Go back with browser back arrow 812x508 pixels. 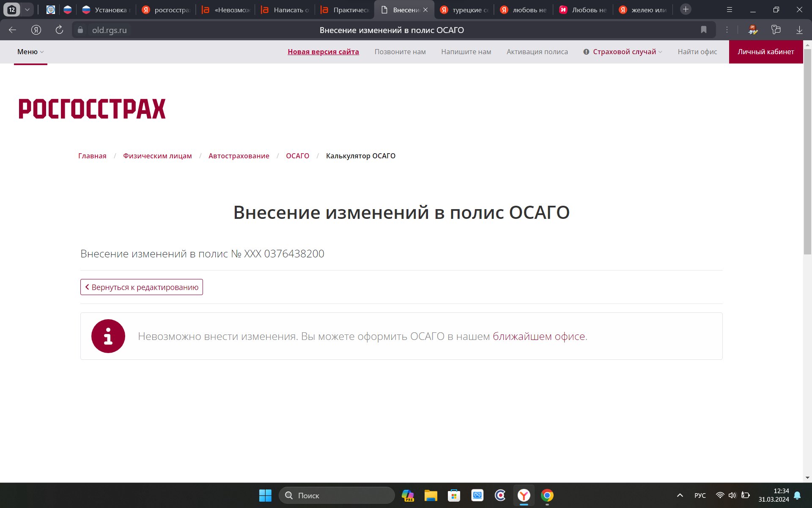pos(12,30)
